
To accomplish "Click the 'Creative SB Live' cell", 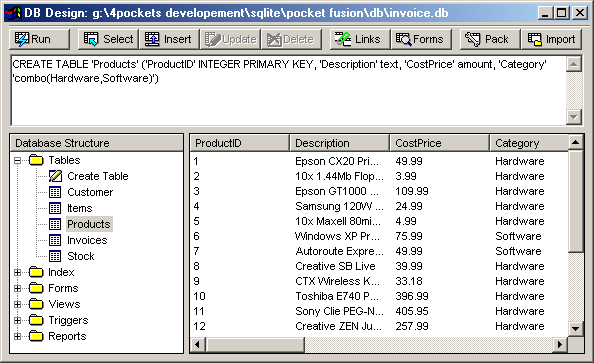I will pos(335,266).
